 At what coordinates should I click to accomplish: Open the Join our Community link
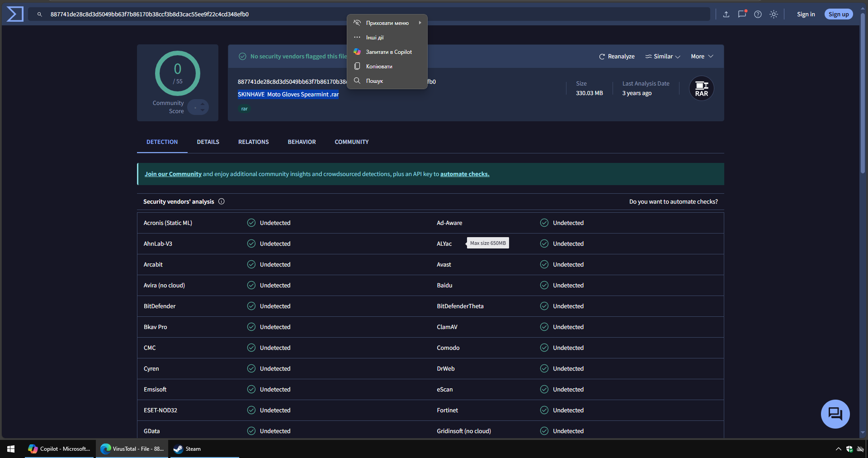point(173,174)
